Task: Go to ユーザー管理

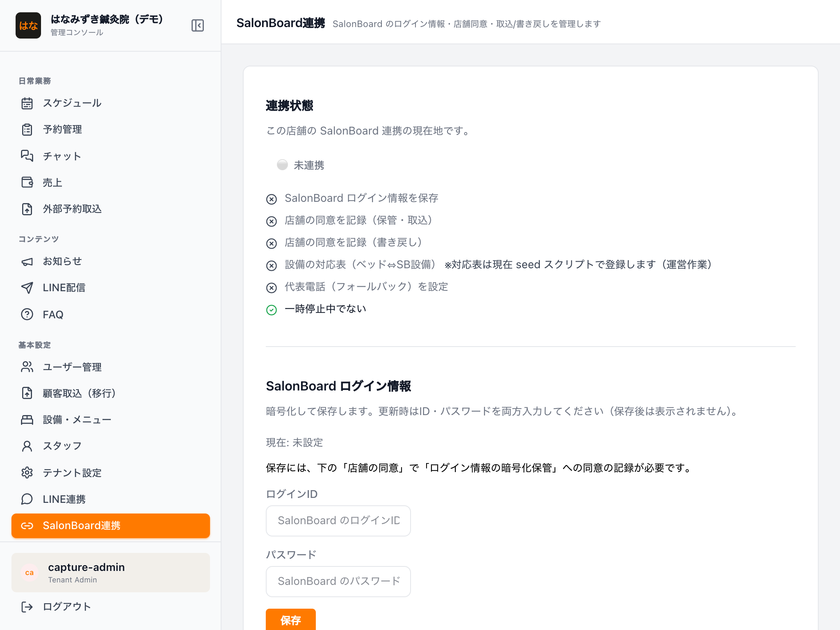Action: click(x=111, y=367)
